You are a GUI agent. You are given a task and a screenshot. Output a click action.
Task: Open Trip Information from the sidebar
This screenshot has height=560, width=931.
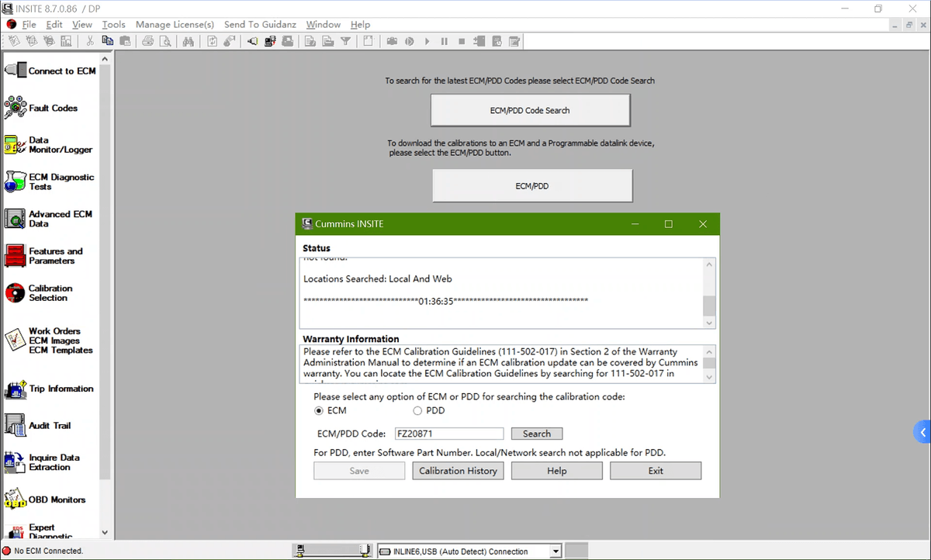[16, 389]
